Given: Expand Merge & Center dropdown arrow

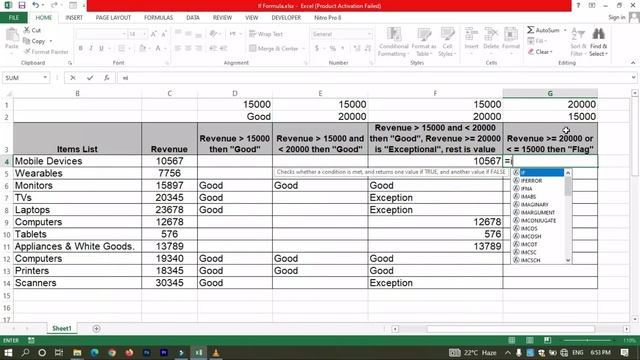Looking at the screenshot, I should coord(304,49).
